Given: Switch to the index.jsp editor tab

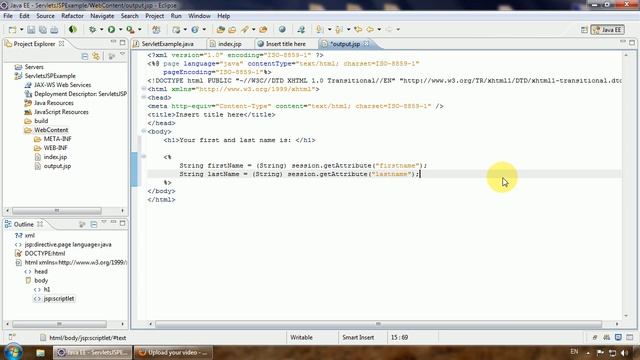Looking at the screenshot, I should point(229,44).
